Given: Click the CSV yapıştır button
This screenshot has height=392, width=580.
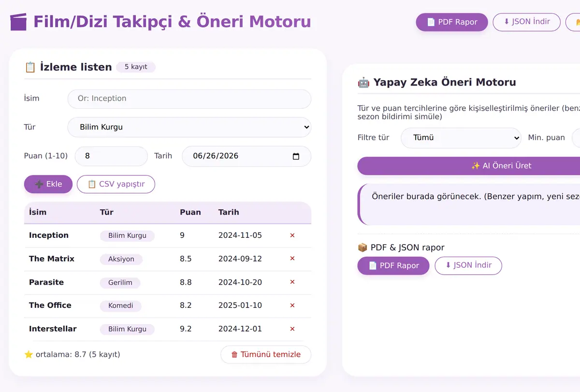Looking at the screenshot, I should click(116, 184).
